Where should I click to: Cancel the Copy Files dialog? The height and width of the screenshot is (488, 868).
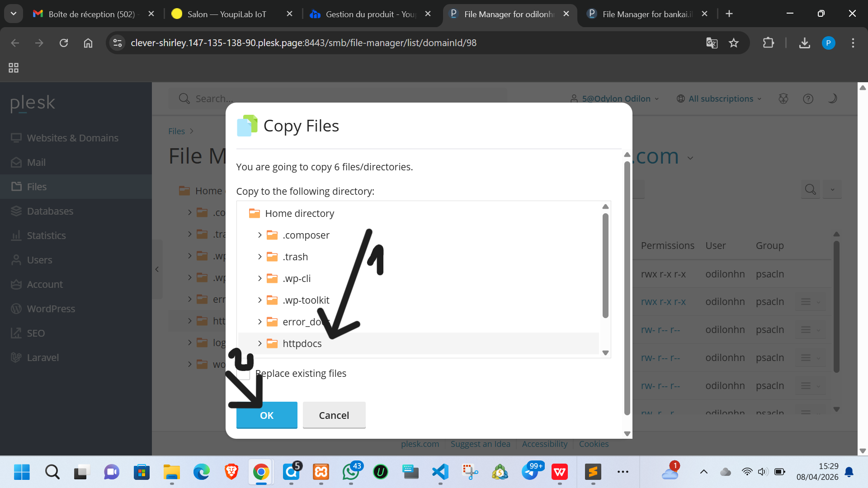334,415
